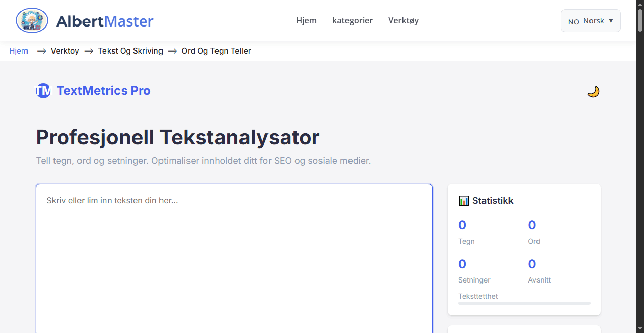Select Hjem in the top navigation

pos(306,20)
